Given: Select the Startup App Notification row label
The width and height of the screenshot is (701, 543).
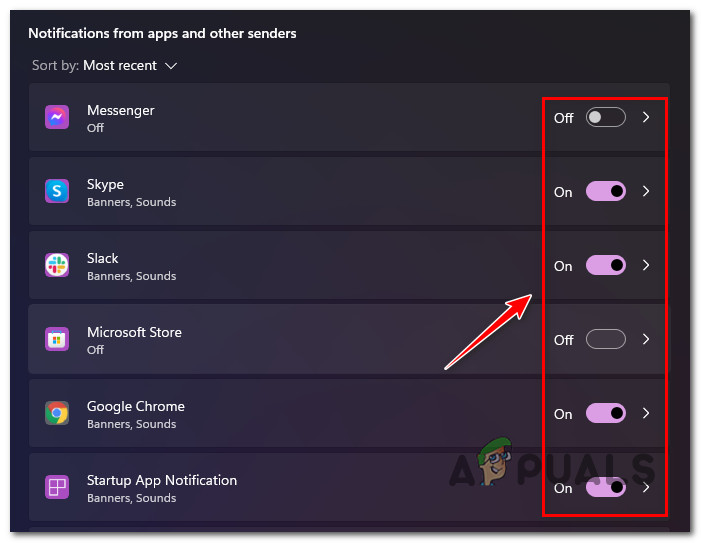Looking at the screenshot, I should (162, 480).
